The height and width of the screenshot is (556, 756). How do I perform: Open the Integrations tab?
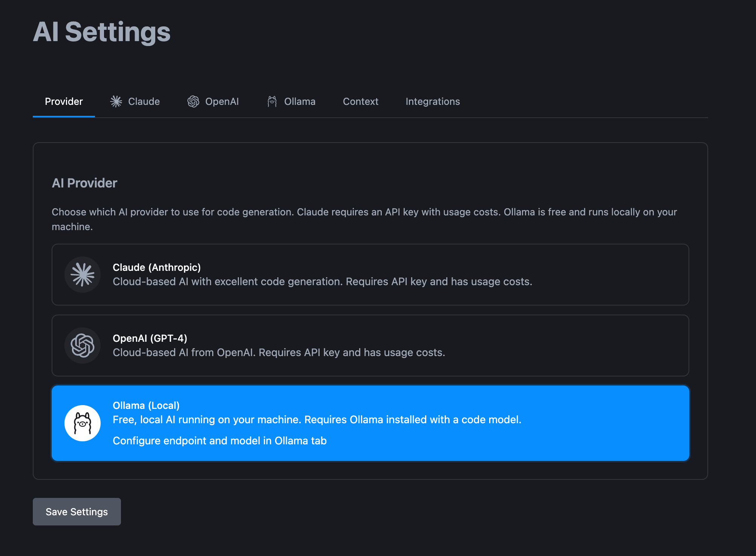[x=432, y=101]
